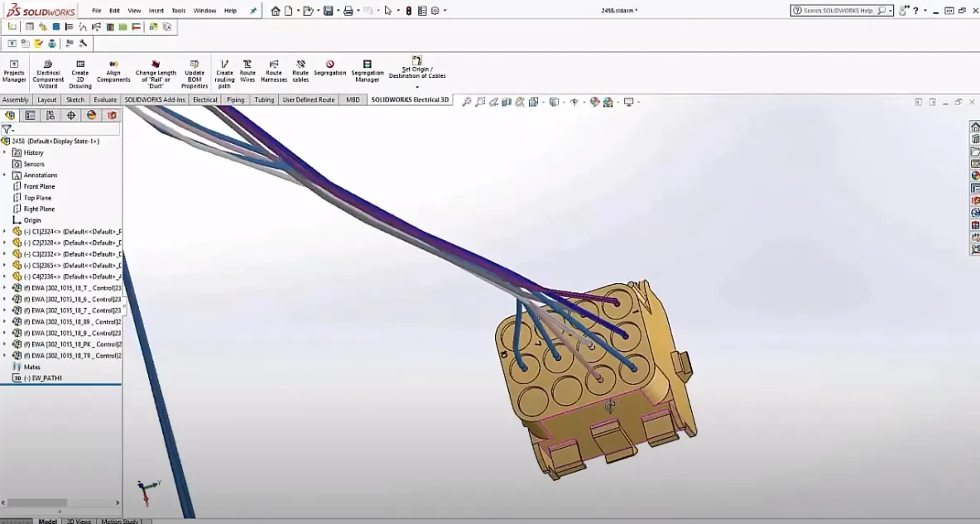Screen dimensions: 980x524
Task: Click the Help question mark icon
Action: point(915,11)
